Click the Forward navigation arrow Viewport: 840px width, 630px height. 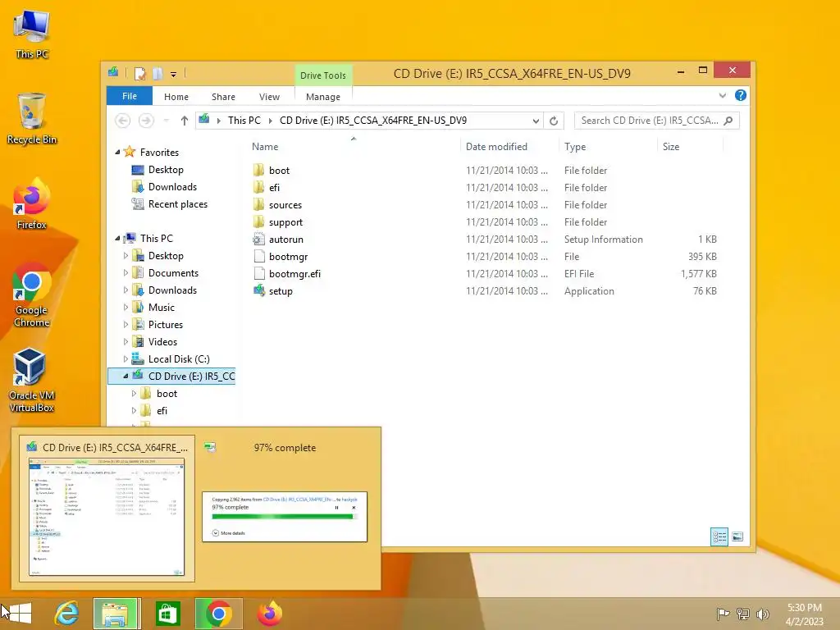pos(146,121)
